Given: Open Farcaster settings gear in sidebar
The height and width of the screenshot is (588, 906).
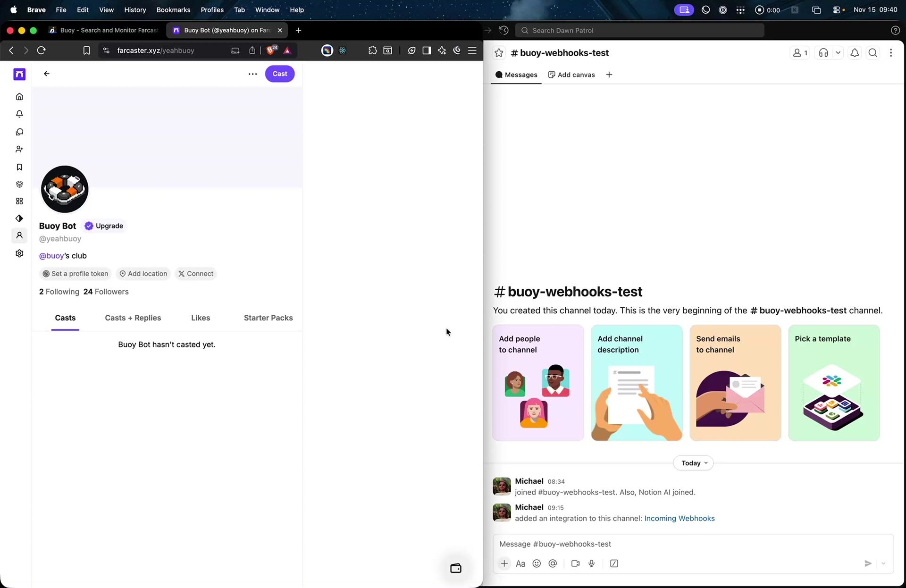Looking at the screenshot, I should pyautogui.click(x=19, y=253).
